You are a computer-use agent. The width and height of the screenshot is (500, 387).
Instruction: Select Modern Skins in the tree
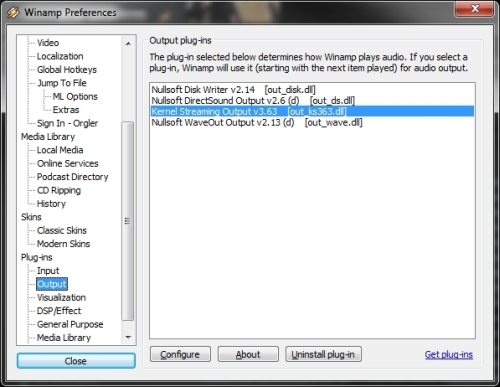63,244
